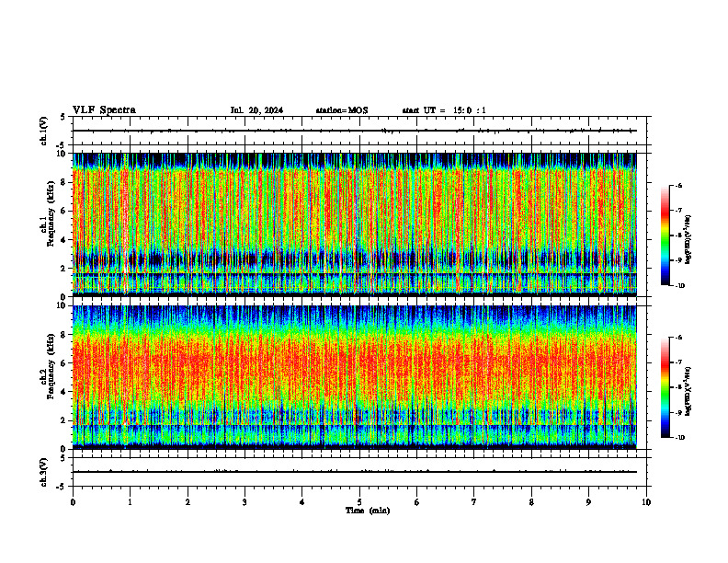Click time axis tick label "1"
Screen dimensions: 728x563
131,502
